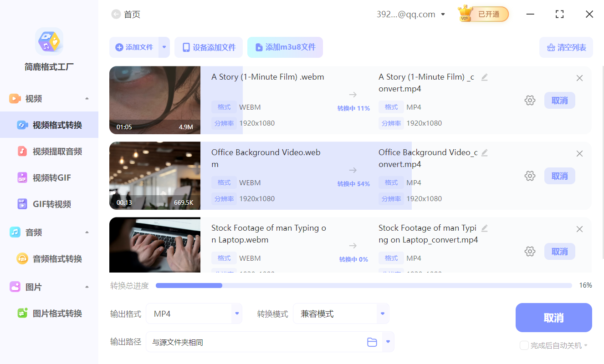This screenshot has width=604, height=364.
Task: Open settings gear for Office Background Video
Action: point(530,176)
